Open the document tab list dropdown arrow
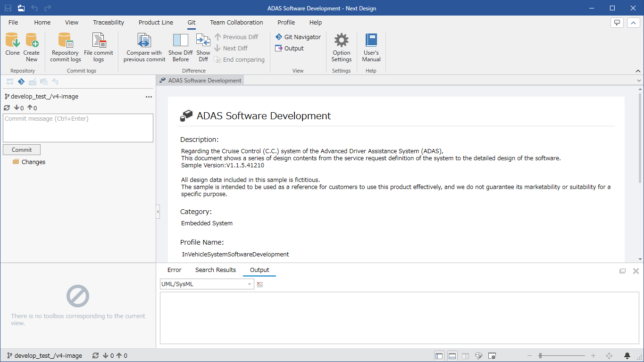Viewport: 644px width, 362px height. [x=639, y=81]
